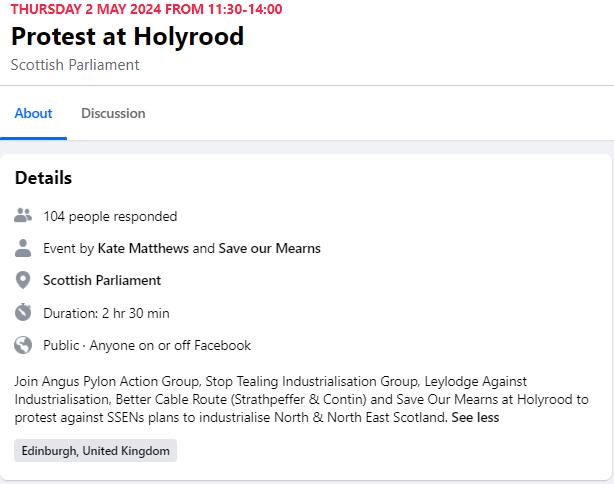Click the public globe privacy icon

23,345
